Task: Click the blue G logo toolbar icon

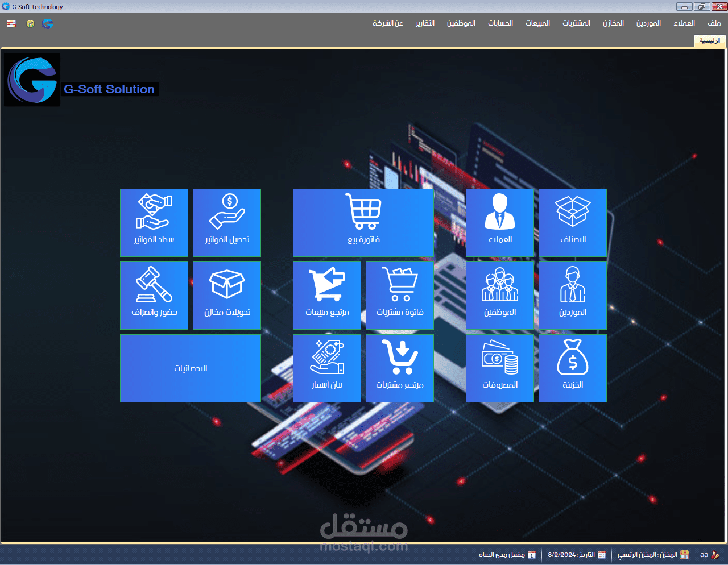Action: click(x=47, y=23)
